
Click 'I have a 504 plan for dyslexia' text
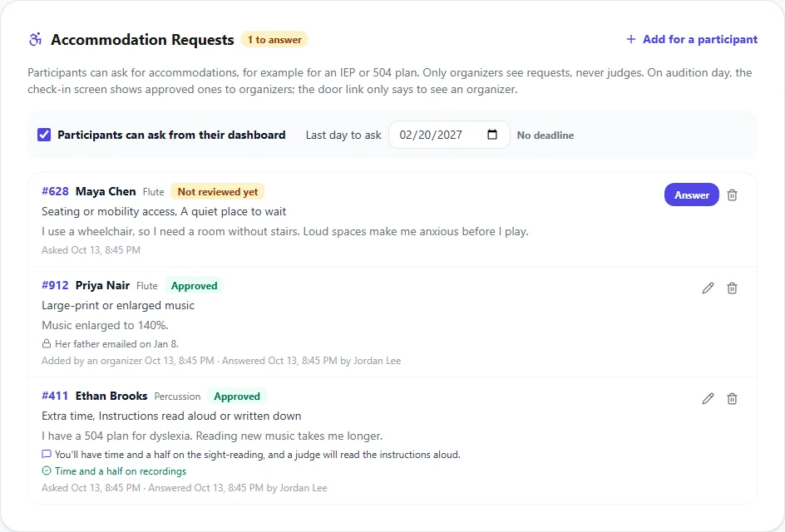click(x=212, y=436)
